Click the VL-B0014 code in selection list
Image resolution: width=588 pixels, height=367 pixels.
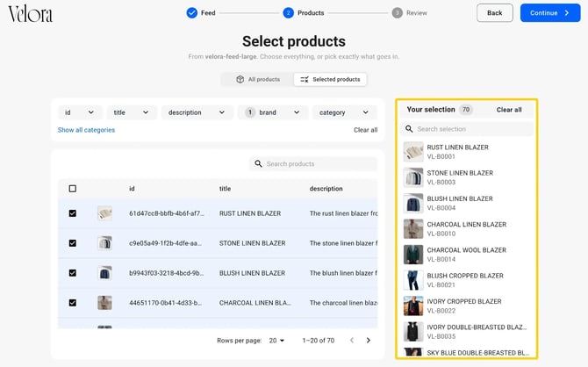pos(441,259)
